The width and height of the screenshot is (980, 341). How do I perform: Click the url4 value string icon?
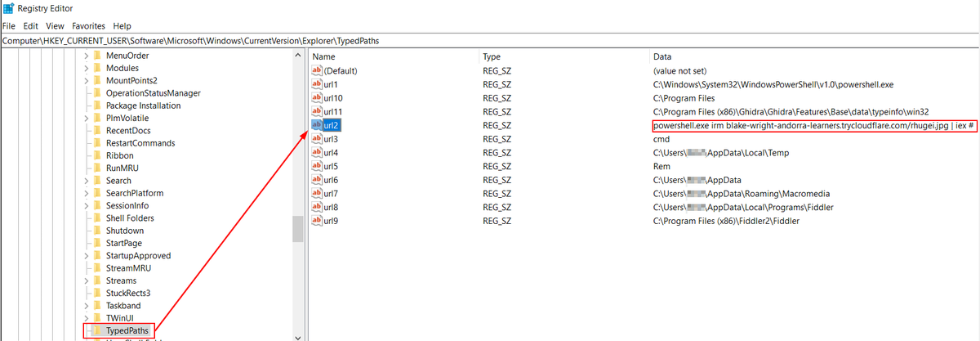point(318,152)
